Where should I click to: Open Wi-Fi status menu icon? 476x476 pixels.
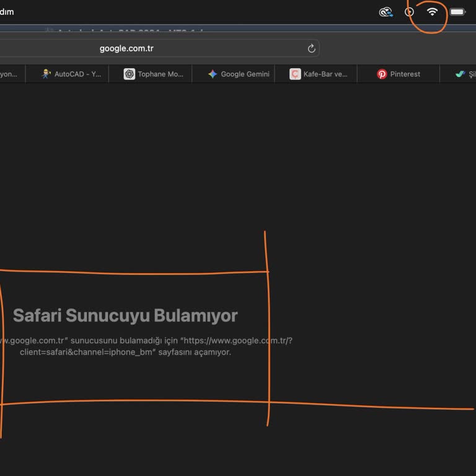[432, 12]
